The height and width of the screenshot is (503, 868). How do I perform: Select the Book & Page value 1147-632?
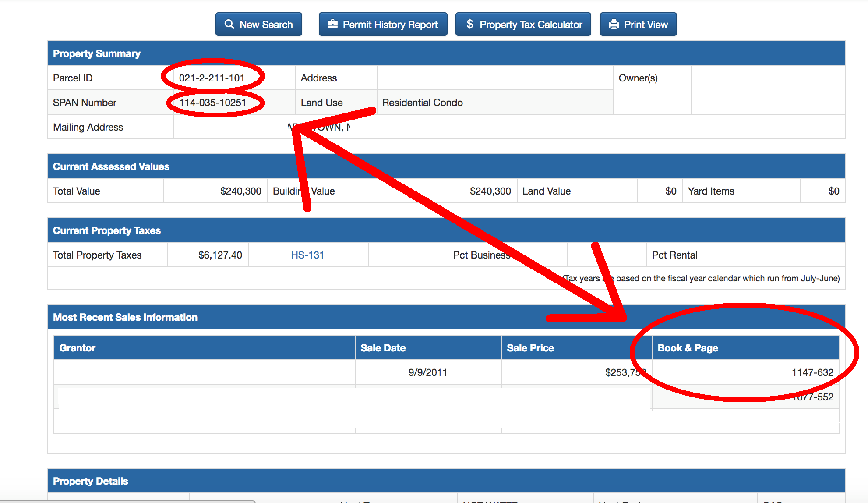[812, 372]
